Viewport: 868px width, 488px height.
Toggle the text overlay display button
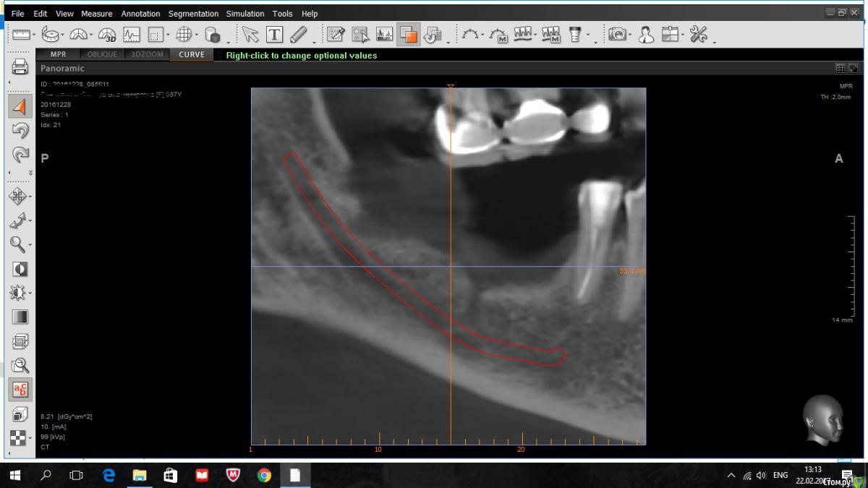click(20, 390)
